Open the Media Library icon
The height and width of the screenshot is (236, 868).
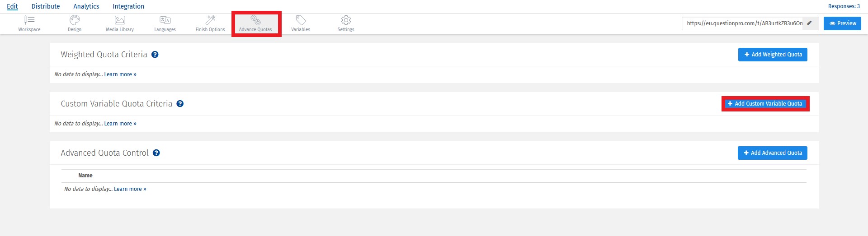[120, 20]
